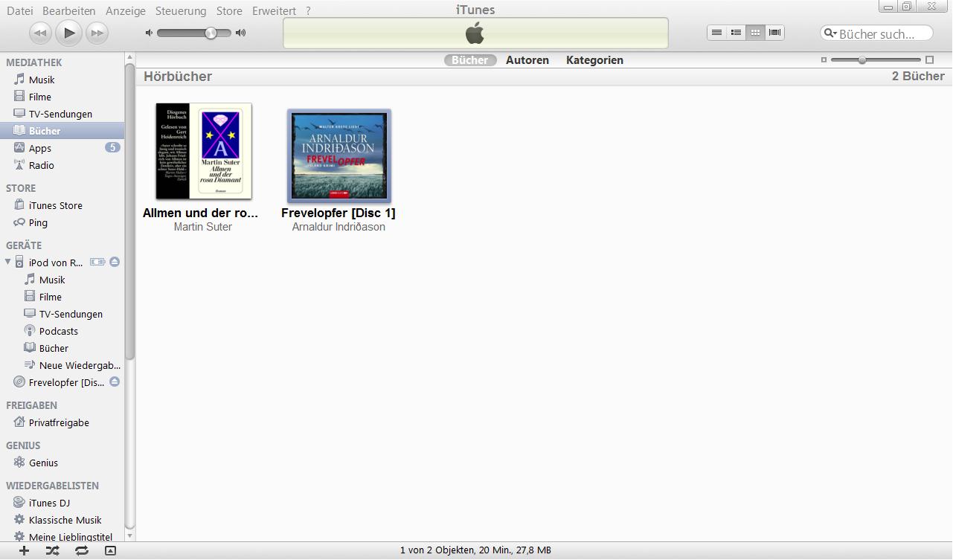Show or hide the artwork viewer

[110, 550]
